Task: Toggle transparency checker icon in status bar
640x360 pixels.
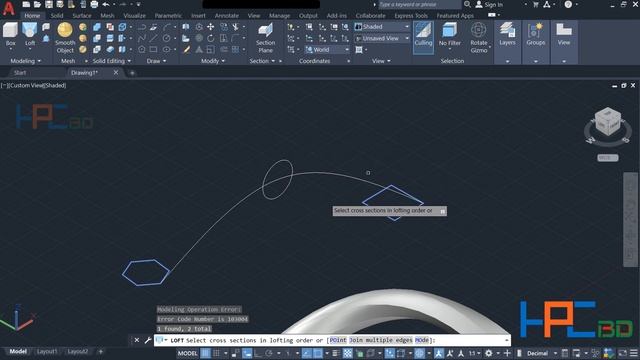Action: (347, 353)
